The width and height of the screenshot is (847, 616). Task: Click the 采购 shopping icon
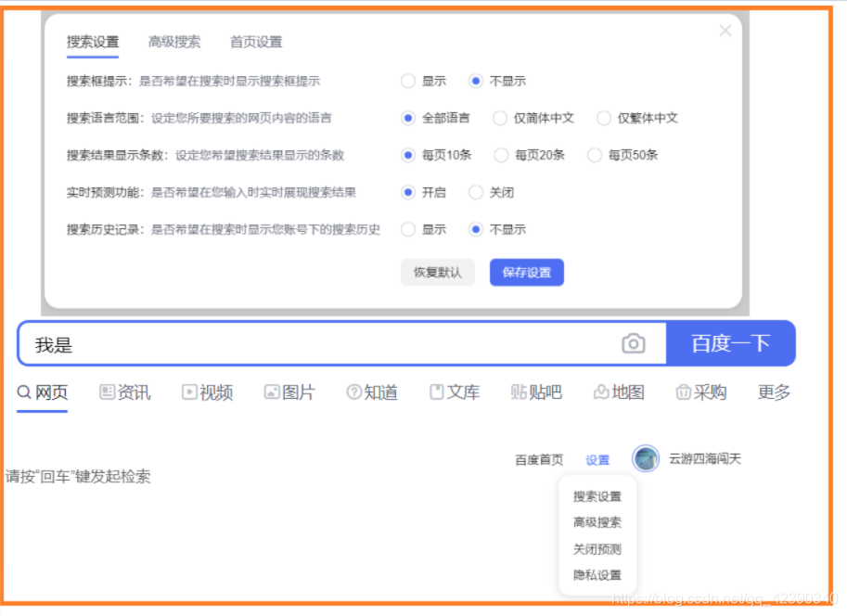pos(684,391)
